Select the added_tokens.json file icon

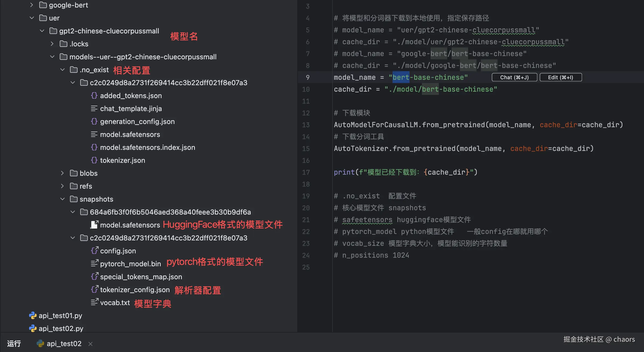pyautogui.click(x=94, y=95)
